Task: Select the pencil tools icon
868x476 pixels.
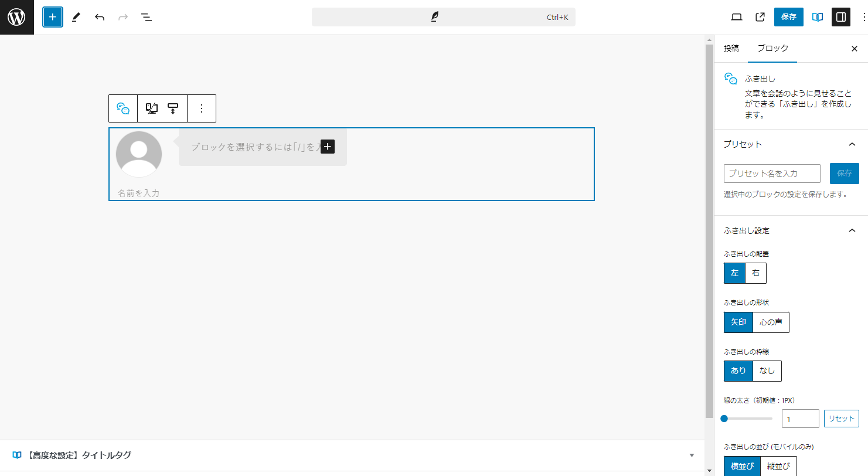Action: pos(76,17)
